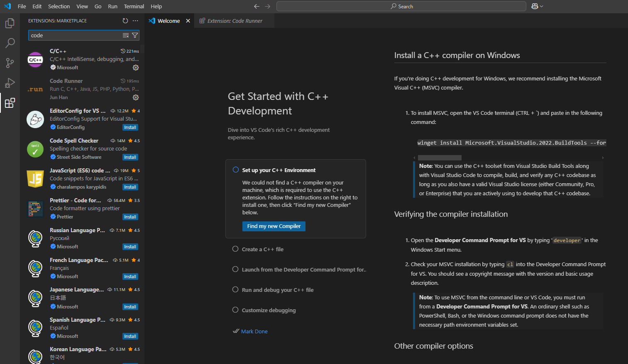
Task: Open the Copilot dropdown chevron
Action: [542, 6]
